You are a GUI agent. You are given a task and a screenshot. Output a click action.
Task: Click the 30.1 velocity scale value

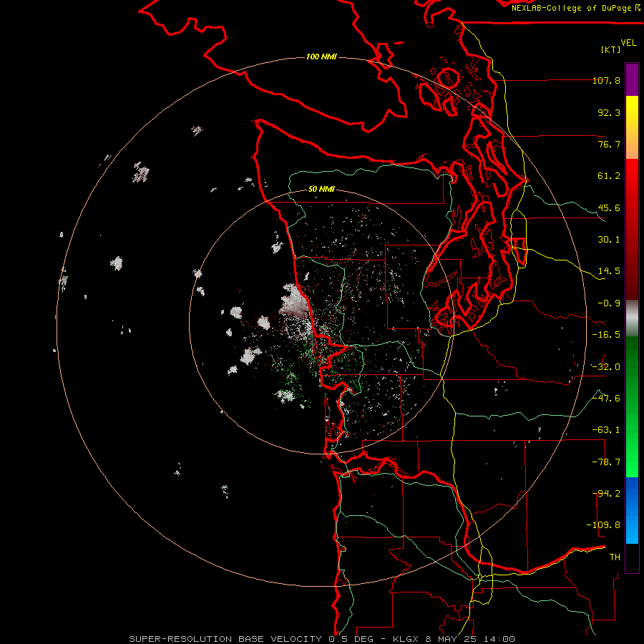point(609,240)
